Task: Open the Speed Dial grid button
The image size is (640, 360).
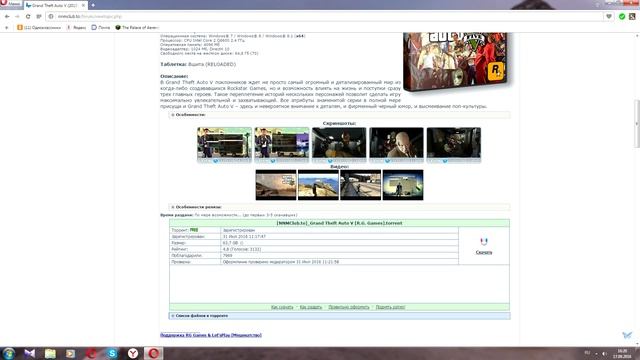Action: click(39, 16)
